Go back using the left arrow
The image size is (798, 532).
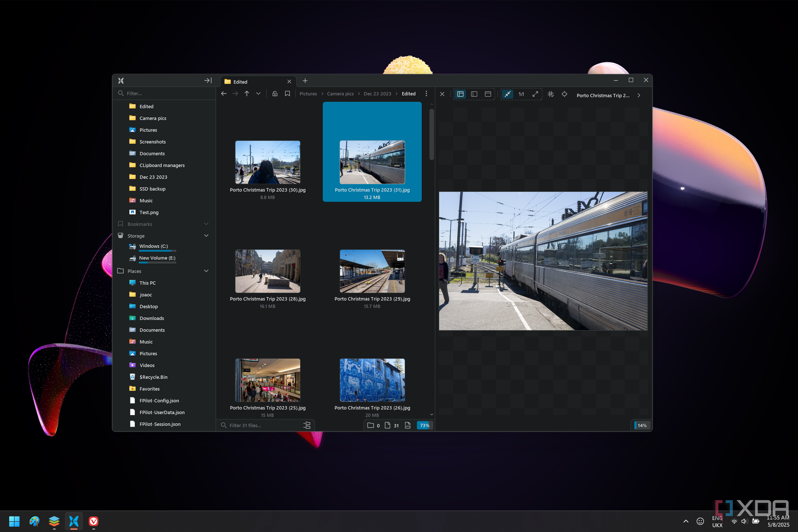(x=224, y=94)
